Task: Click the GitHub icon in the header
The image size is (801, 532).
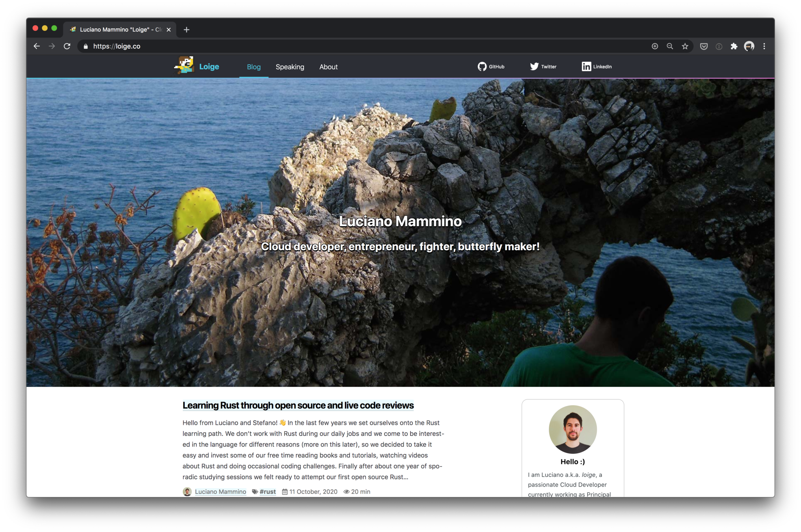Action: point(482,67)
